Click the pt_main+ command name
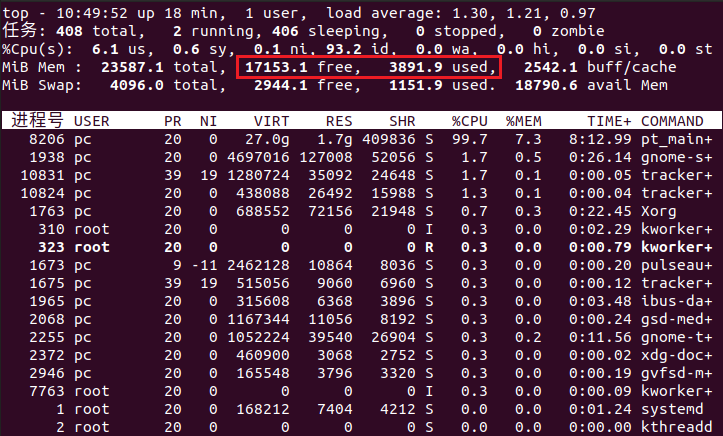This screenshot has width=723, height=436. pyautogui.click(x=676, y=139)
